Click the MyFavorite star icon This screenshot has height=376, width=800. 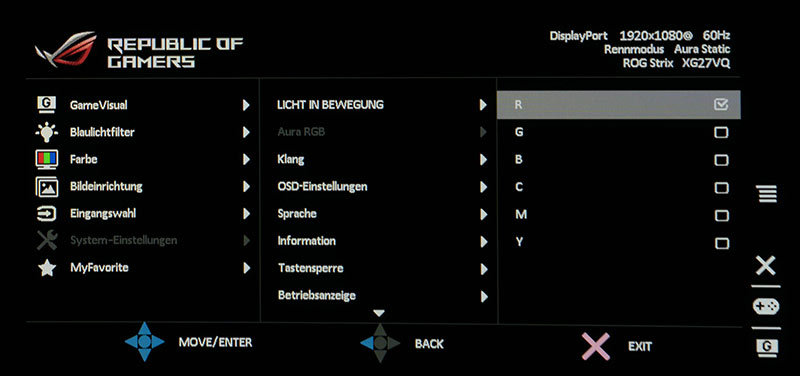pyautogui.click(x=47, y=268)
